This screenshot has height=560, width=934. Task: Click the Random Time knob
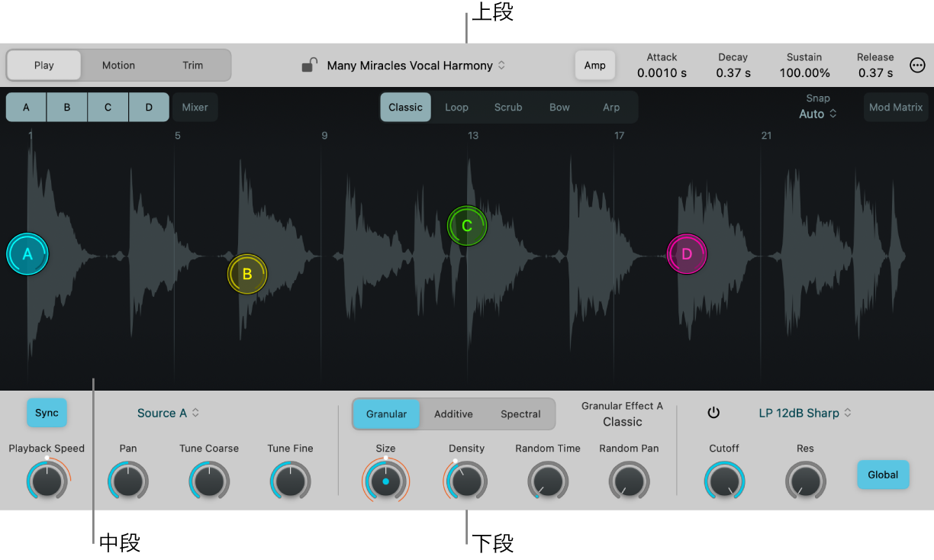(548, 482)
